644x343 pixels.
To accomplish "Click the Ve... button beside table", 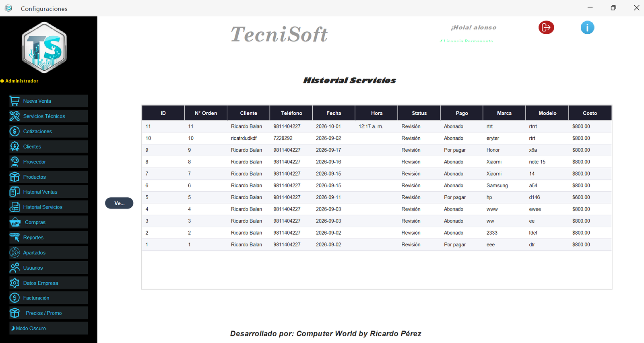I will coord(119,203).
